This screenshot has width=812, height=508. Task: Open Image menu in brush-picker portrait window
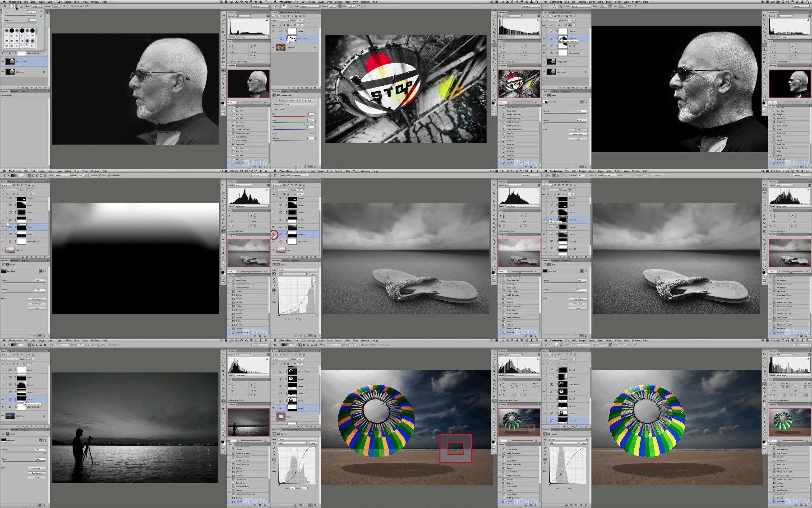41,2
